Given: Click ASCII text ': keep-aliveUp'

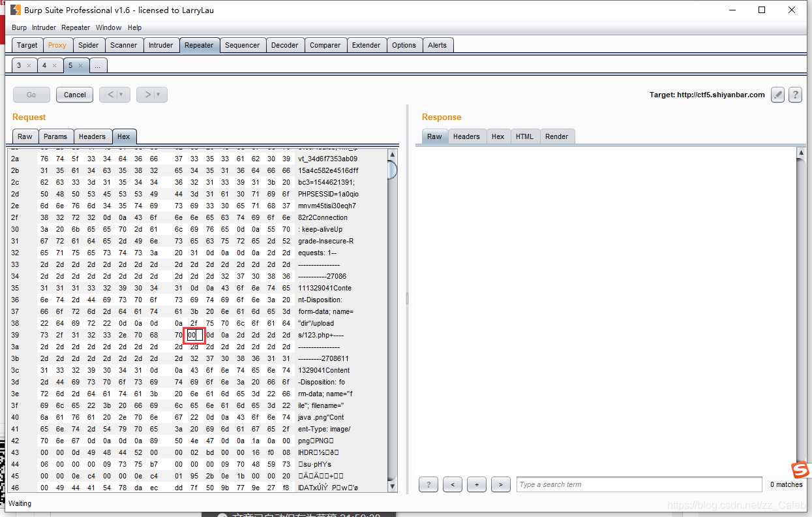Looking at the screenshot, I should tap(320, 229).
